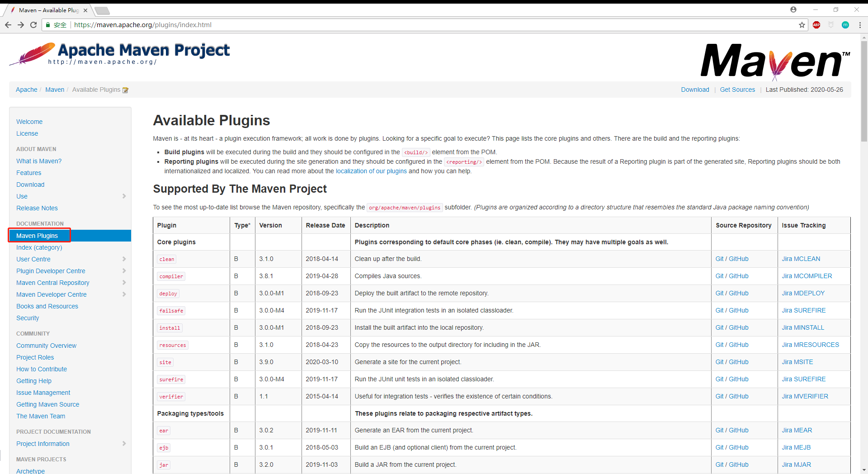Open the Welcome sidebar link

click(x=29, y=122)
